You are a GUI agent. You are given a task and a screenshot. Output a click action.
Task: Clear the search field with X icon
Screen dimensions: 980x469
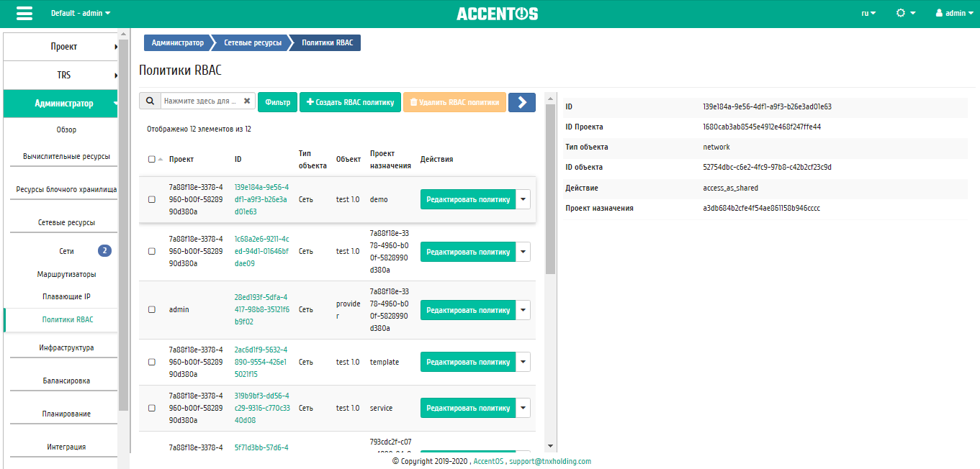pyautogui.click(x=247, y=101)
